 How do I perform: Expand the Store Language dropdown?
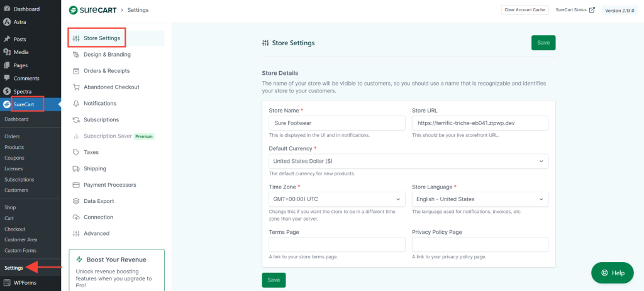(x=480, y=199)
